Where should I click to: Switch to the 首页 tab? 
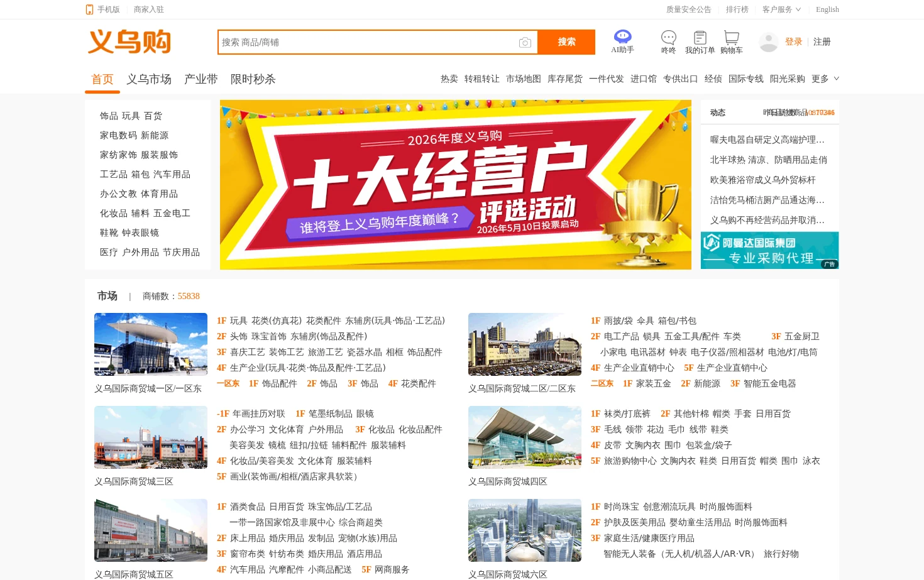[x=102, y=79]
